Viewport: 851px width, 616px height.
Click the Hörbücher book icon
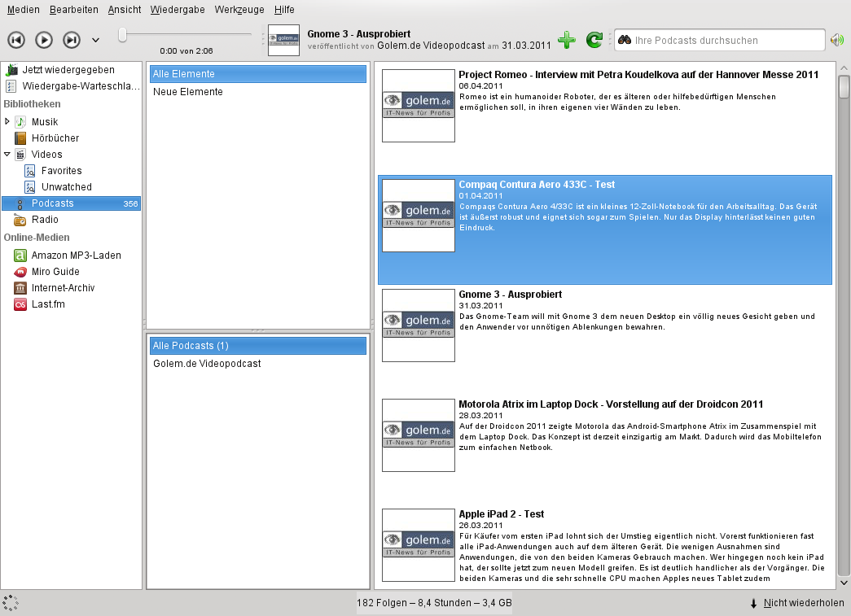coord(20,138)
